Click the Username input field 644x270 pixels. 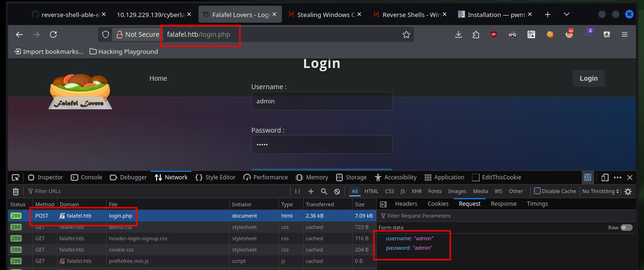coord(322,101)
